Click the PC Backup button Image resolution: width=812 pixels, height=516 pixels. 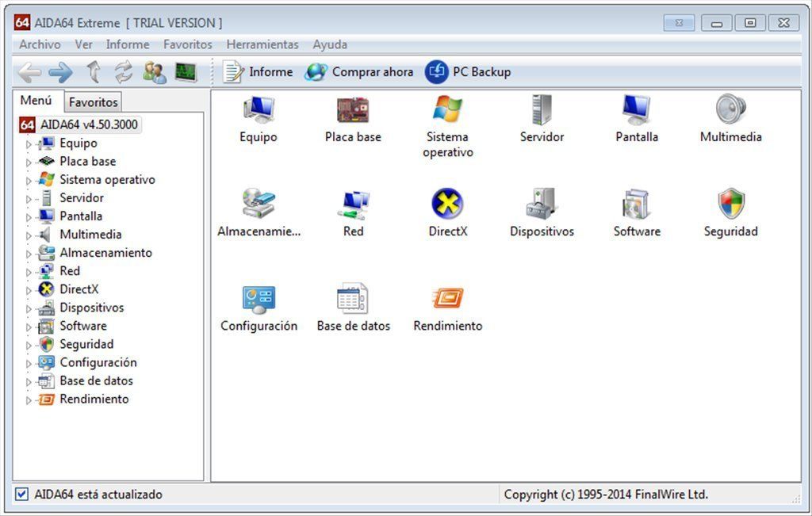[468, 72]
